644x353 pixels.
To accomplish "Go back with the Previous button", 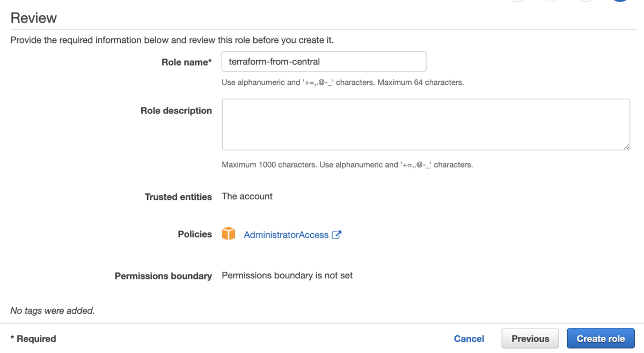I will (530, 338).
